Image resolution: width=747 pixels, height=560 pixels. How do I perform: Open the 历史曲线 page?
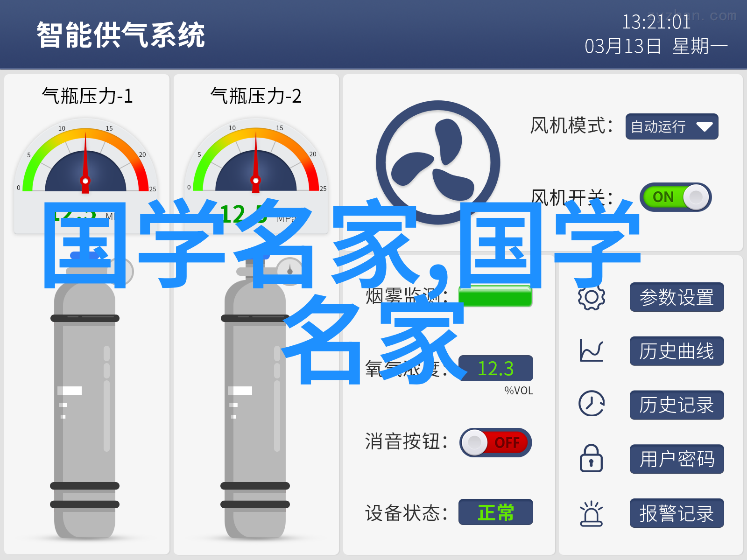(677, 351)
